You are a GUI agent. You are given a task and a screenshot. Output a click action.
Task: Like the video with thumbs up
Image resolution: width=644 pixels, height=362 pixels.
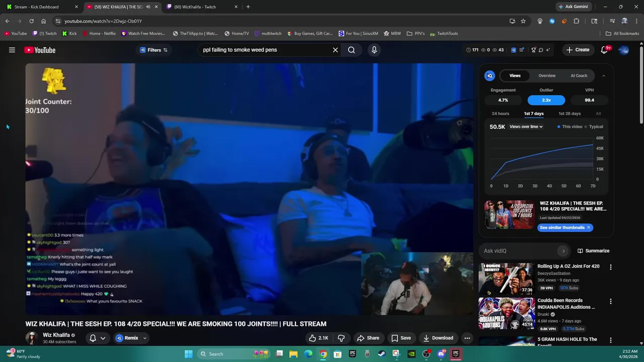point(319,338)
